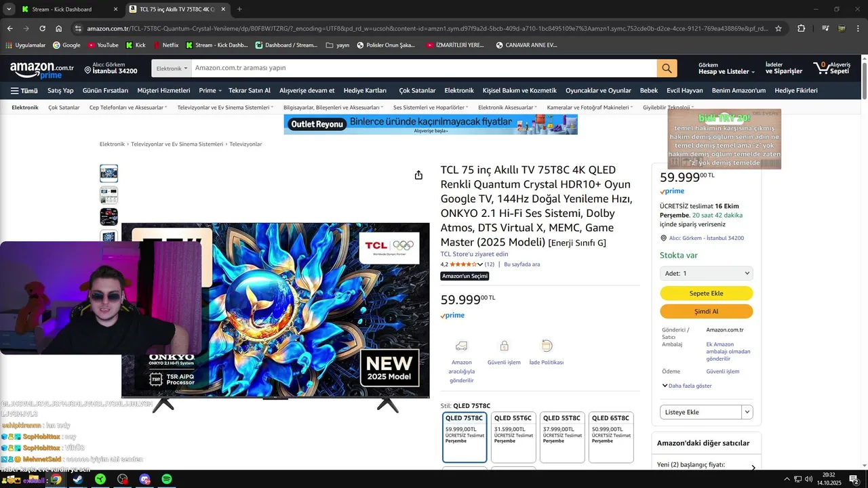The image size is (868, 488).
Task: Close the TCL 75 inç Akıllı TV tab
Action: tap(223, 9)
